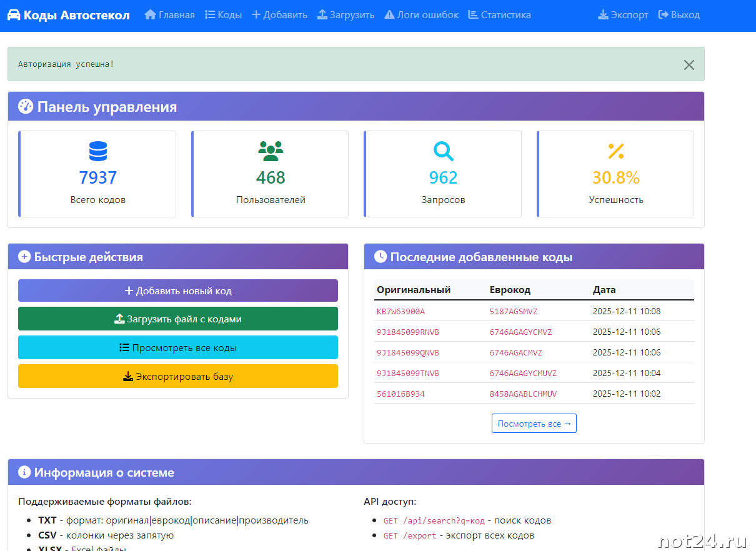Viewport: 756px width, 551px height.
Task: Select eurocode 5187AGSMVZ
Action: click(514, 311)
